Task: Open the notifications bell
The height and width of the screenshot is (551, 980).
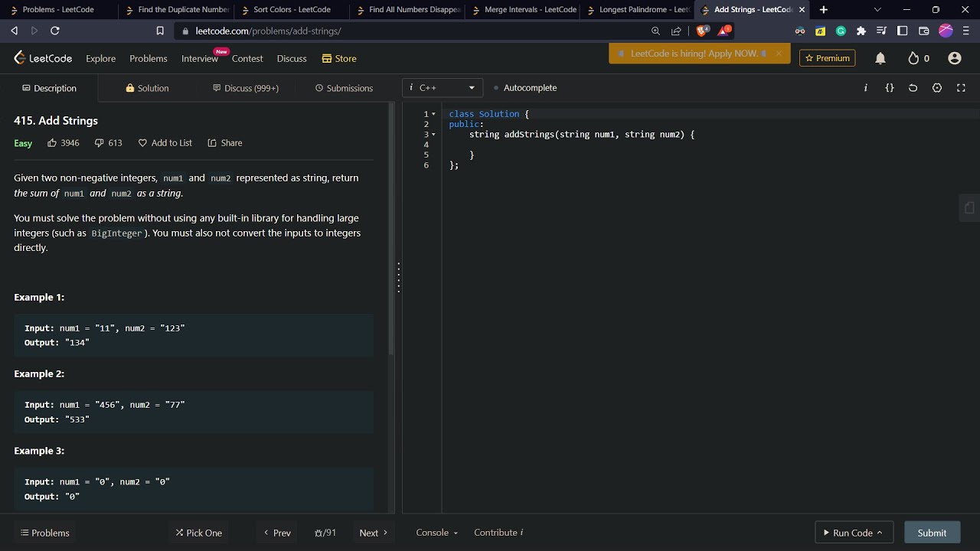Action: 880,58
